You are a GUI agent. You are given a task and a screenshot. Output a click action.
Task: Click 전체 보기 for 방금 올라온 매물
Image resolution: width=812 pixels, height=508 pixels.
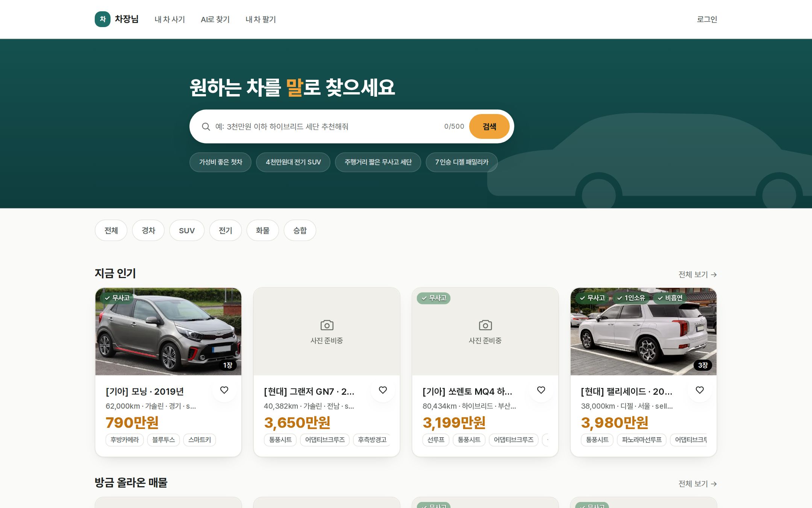pyautogui.click(x=698, y=484)
